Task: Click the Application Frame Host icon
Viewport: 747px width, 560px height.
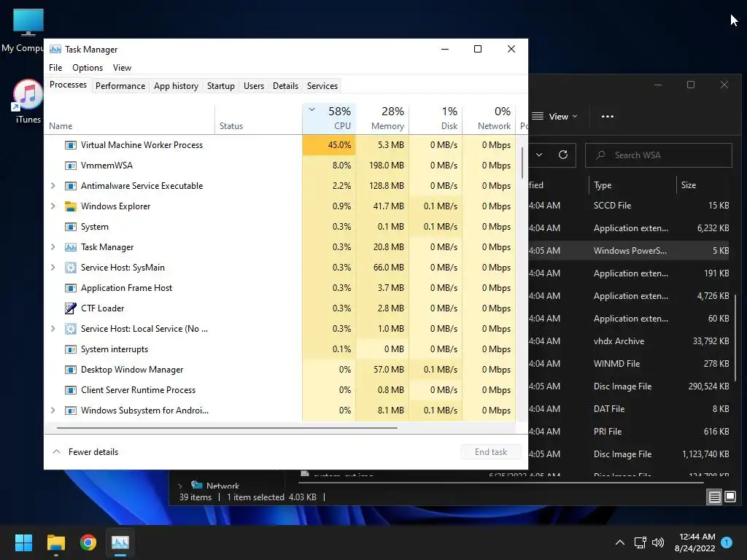Action: [x=71, y=288]
